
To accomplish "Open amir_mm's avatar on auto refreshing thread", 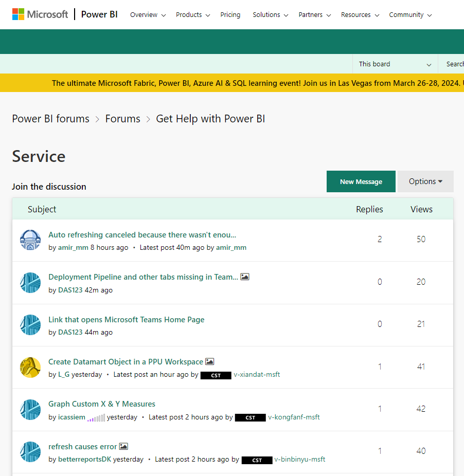I will point(30,240).
